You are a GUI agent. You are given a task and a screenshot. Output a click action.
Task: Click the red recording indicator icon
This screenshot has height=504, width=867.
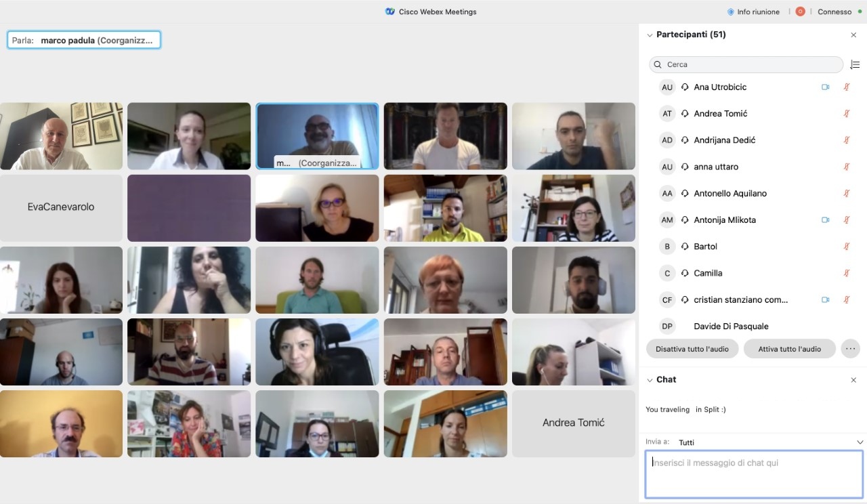pos(800,12)
